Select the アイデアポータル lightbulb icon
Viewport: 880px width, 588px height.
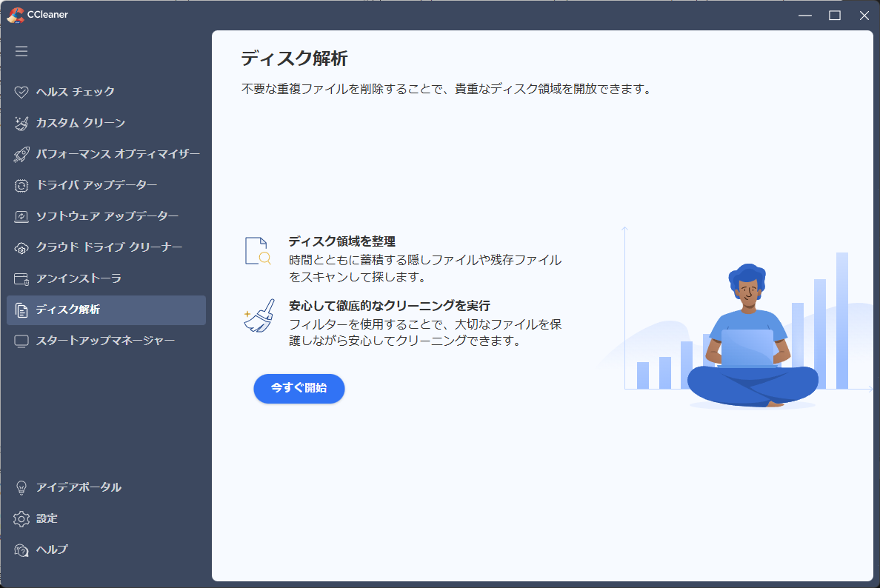tap(21, 487)
